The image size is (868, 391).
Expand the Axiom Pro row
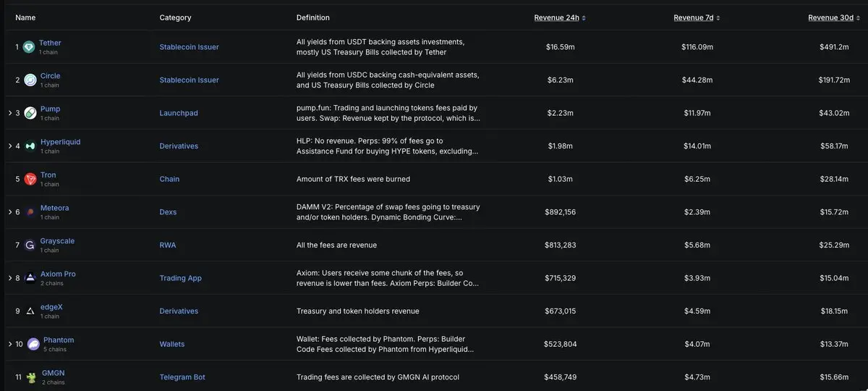(9, 278)
